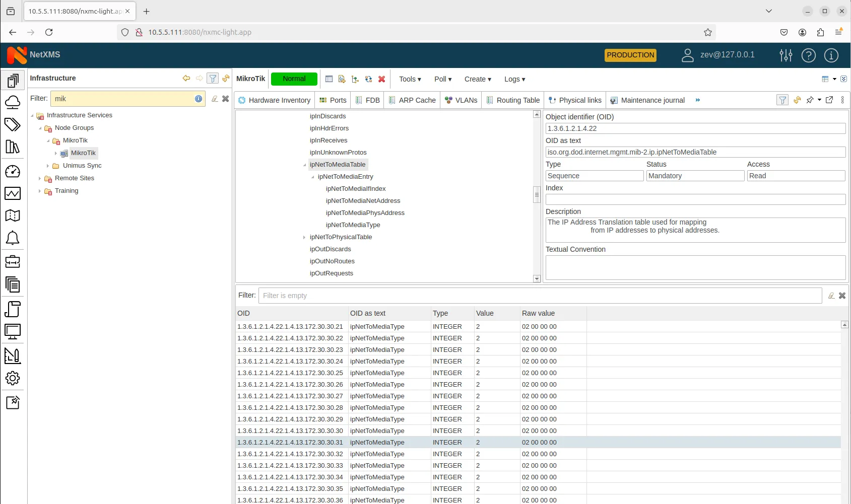Click the Settings gear icon in sidebar
The image size is (851, 504).
point(13,378)
